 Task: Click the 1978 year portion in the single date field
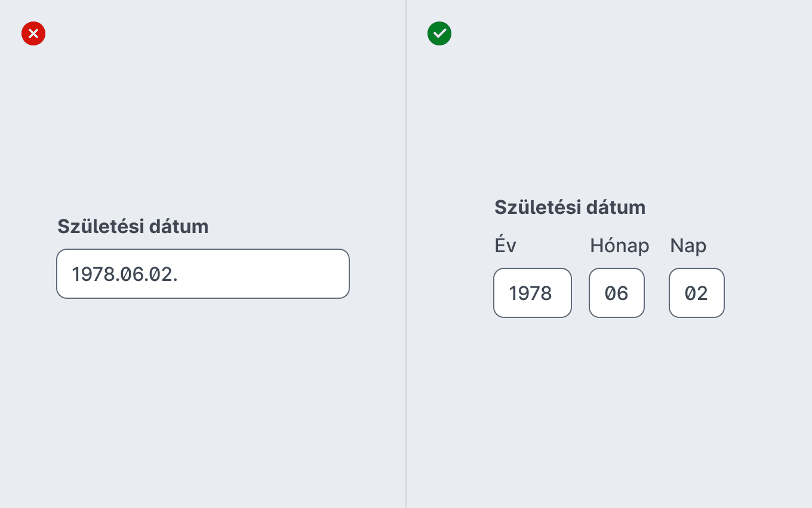(x=93, y=274)
